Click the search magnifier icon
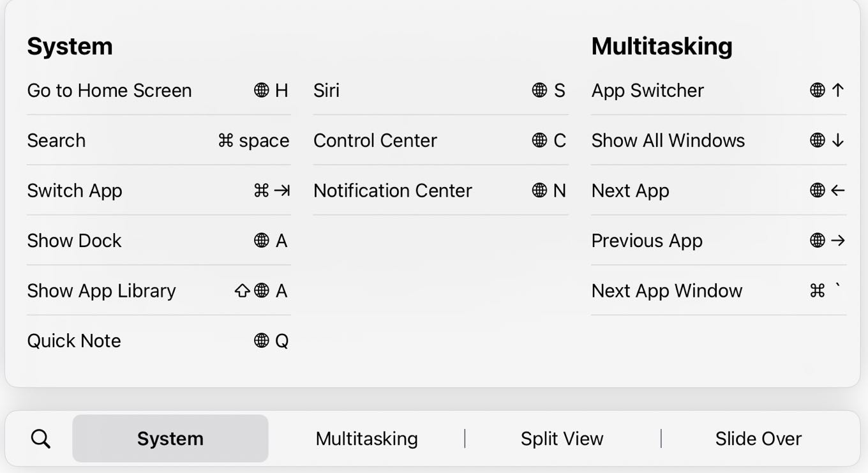The height and width of the screenshot is (473, 868). tap(41, 439)
